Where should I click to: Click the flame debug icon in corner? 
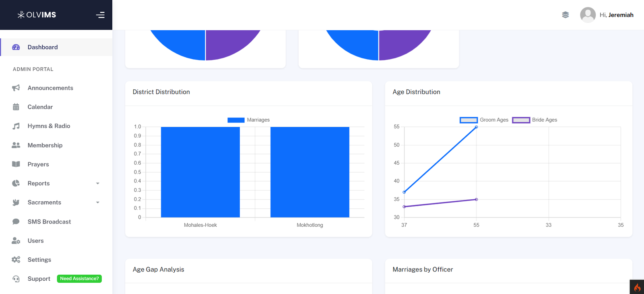637,287
